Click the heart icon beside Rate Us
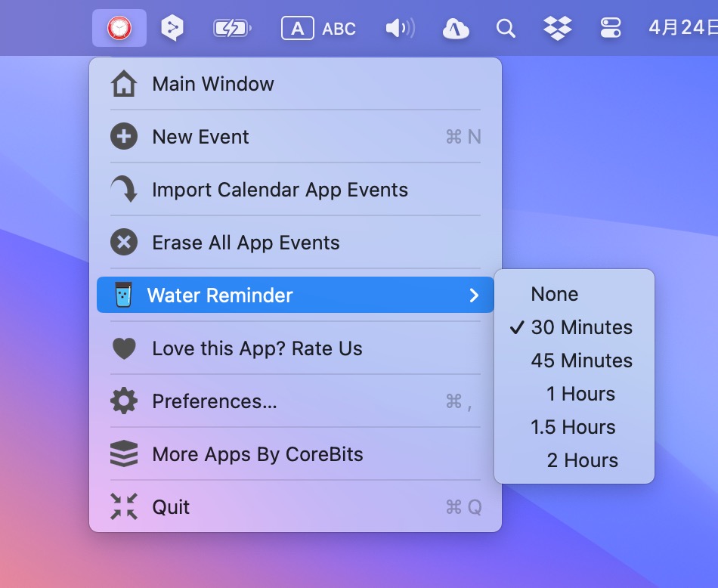The width and height of the screenshot is (718, 588). click(x=123, y=348)
